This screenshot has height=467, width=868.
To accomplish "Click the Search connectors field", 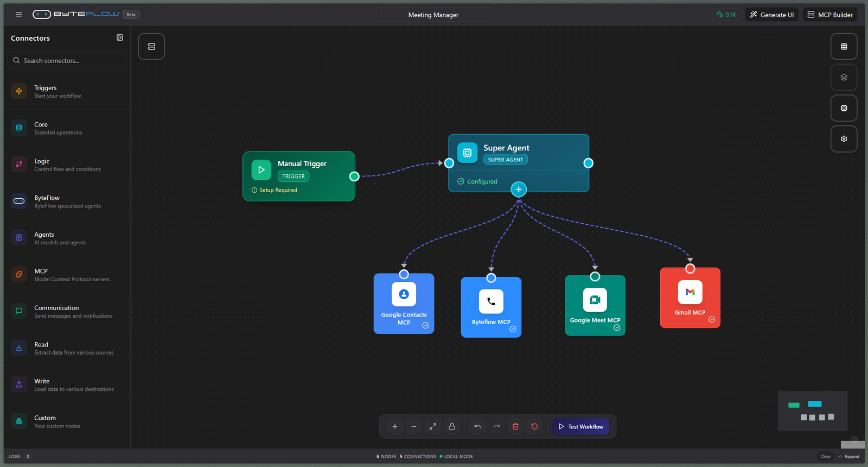I will point(67,60).
